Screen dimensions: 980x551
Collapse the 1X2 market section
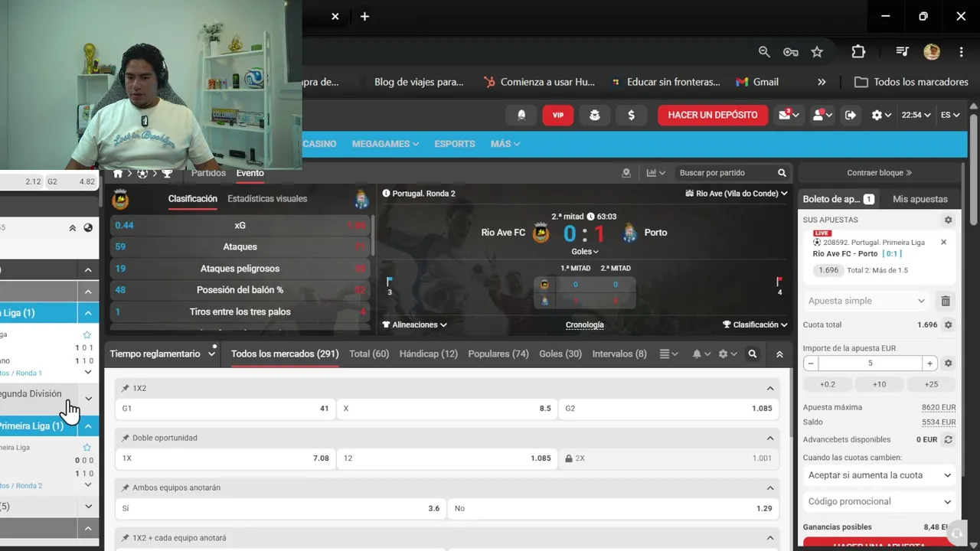[770, 389]
